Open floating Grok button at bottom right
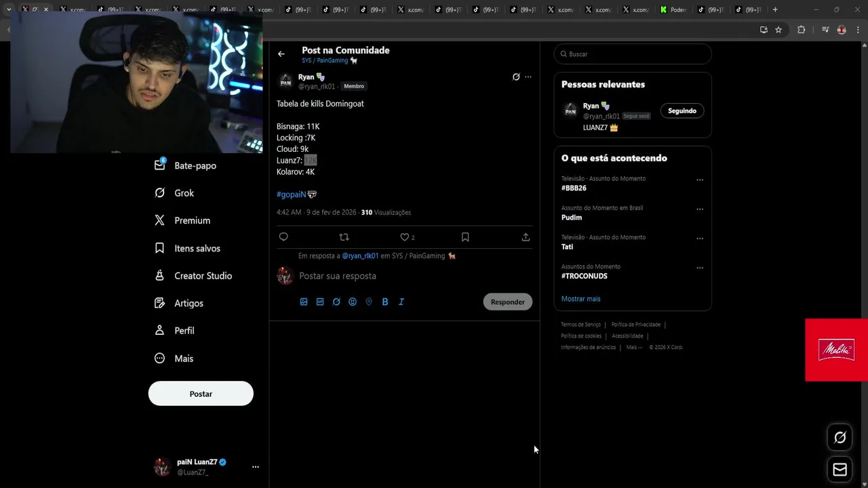The height and width of the screenshot is (488, 868). [x=840, y=437]
